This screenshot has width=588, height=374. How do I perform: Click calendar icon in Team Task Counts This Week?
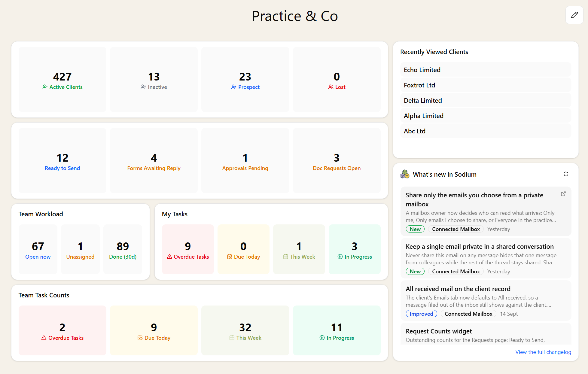tap(232, 338)
